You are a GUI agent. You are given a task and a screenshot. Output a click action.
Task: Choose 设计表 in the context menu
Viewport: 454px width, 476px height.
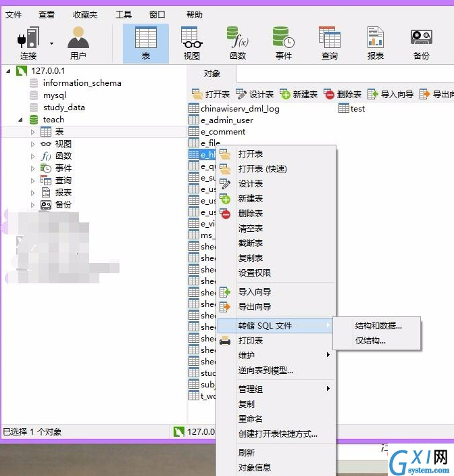tap(276, 184)
